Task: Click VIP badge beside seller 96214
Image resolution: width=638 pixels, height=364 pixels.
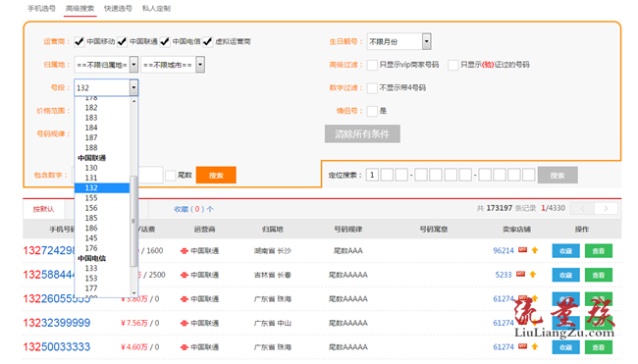Action: (x=522, y=250)
